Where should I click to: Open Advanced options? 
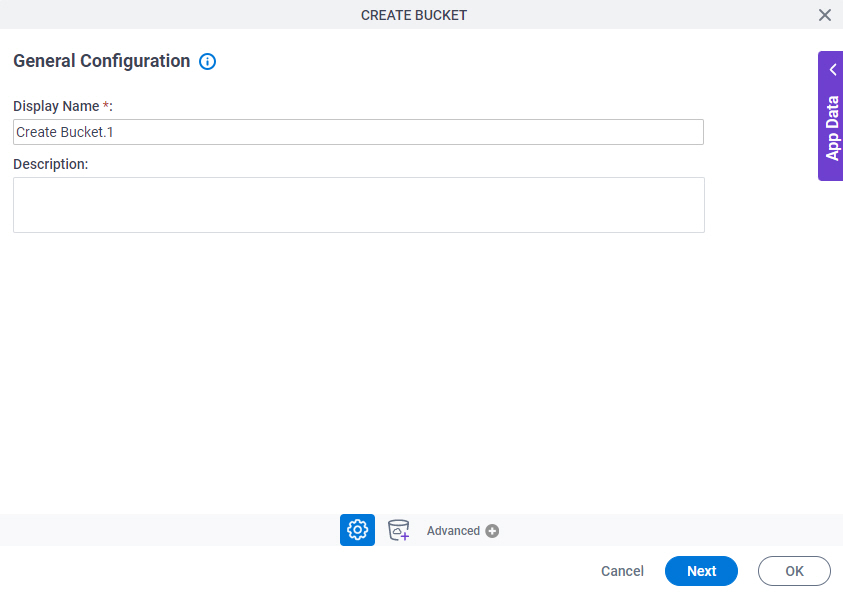tap(463, 531)
